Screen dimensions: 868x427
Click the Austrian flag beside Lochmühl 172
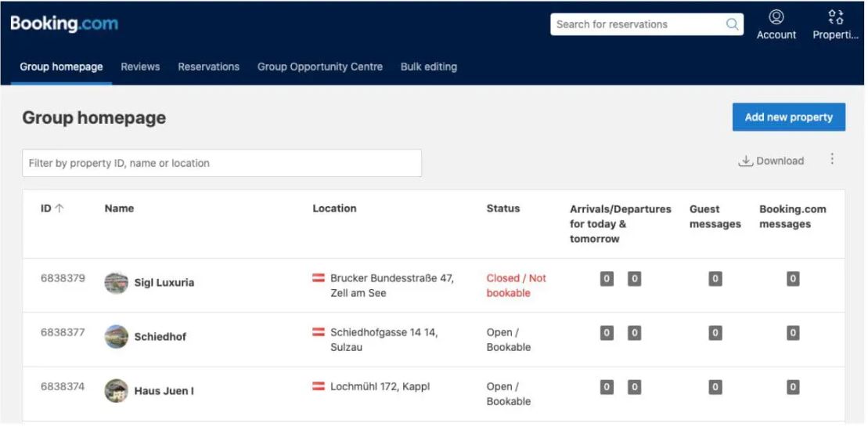[319, 386]
